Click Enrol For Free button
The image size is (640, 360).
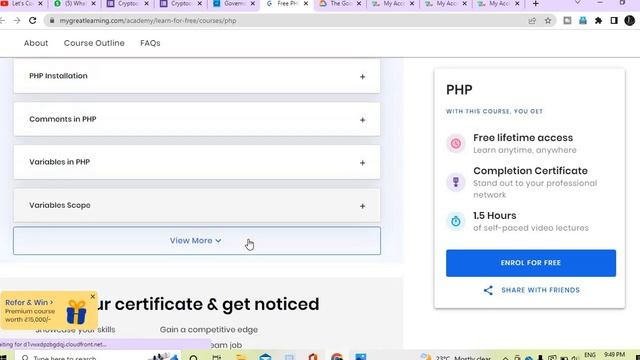click(x=531, y=263)
